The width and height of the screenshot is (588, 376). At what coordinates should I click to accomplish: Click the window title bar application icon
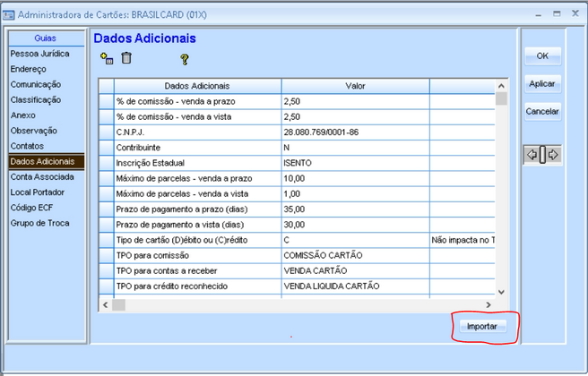[x=8, y=15]
